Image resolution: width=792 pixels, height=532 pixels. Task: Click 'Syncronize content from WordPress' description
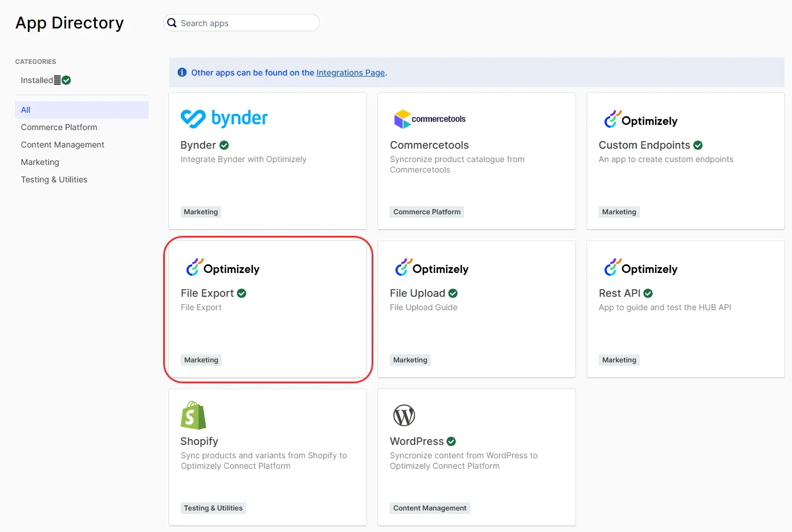463,461
